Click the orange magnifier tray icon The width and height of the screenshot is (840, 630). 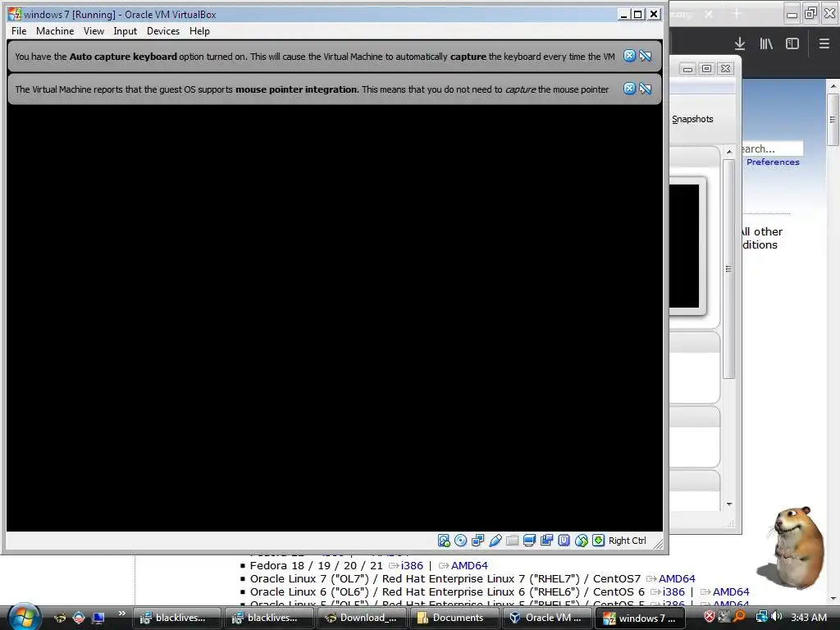point(740,617)
